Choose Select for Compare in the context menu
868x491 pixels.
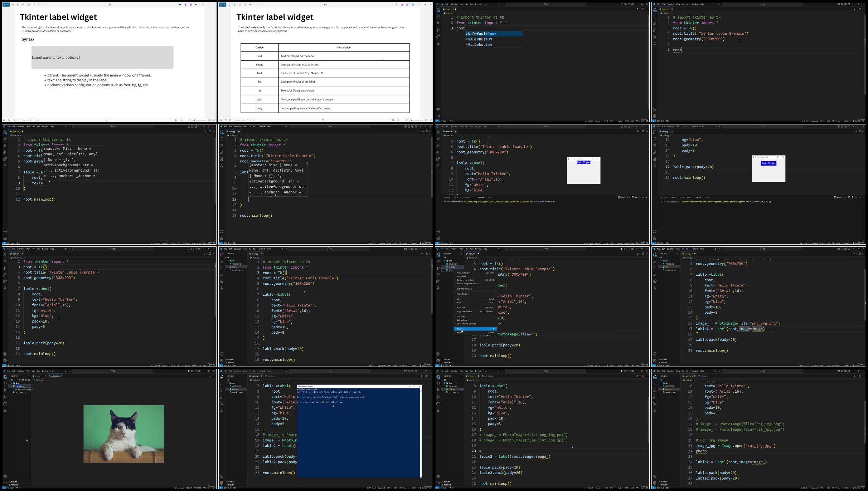tap(475, 289)
